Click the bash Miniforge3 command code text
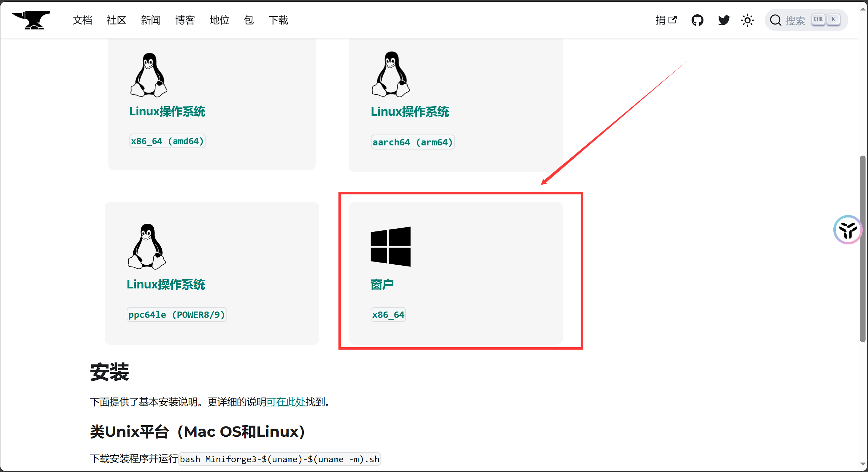This screenshot has height=472, width=868. click(280, 459)
